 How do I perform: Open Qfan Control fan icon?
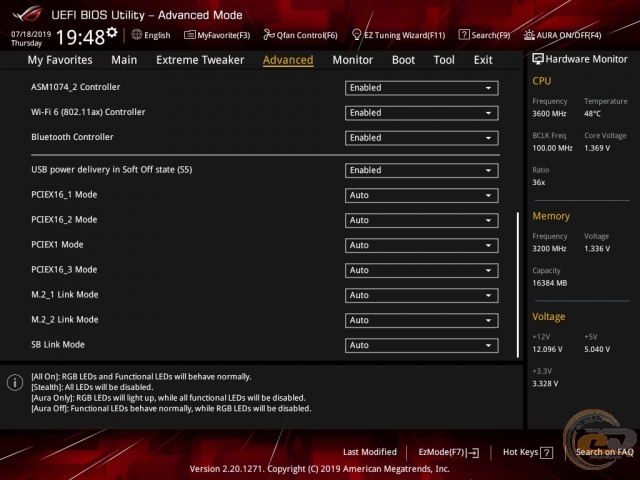[269, 35]
